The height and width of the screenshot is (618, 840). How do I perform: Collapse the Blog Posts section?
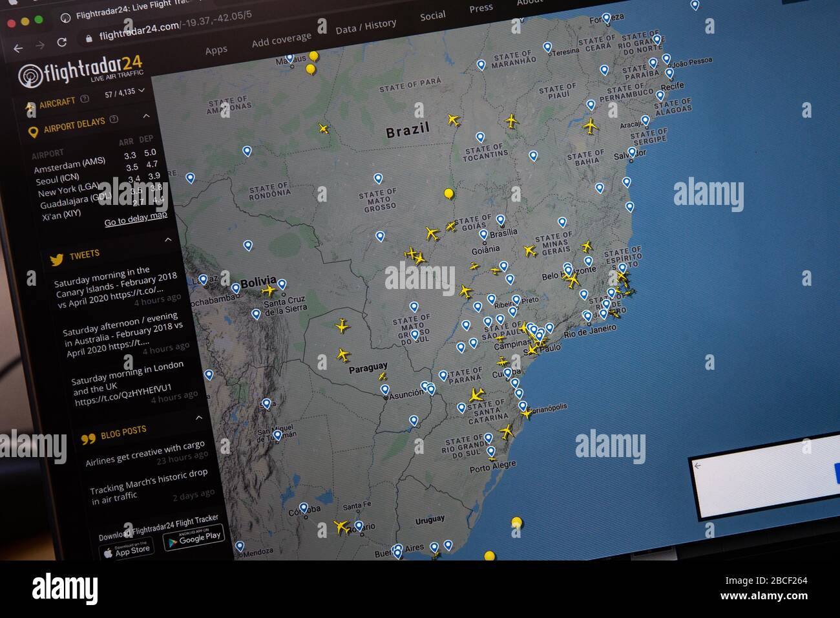(x=199, y=418)
